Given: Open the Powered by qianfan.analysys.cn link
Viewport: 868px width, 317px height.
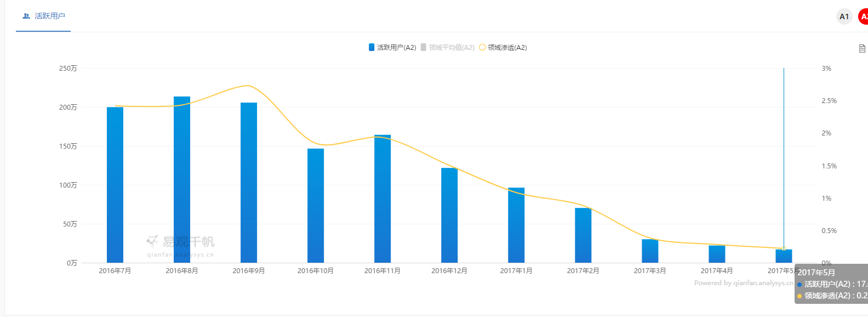Looking at the screenshot, I should (x=743, y=283).
